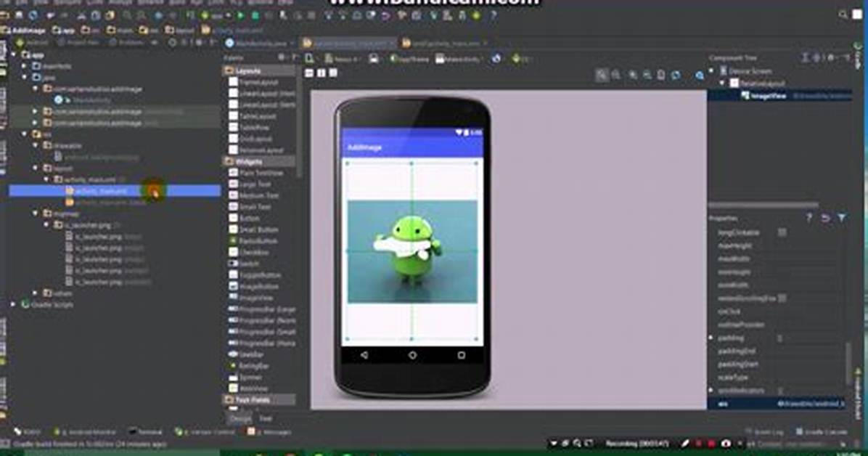868x456 pixels.
Task: Click refresh icon in designer zoom toolbar
Action: tap(676, 75)
